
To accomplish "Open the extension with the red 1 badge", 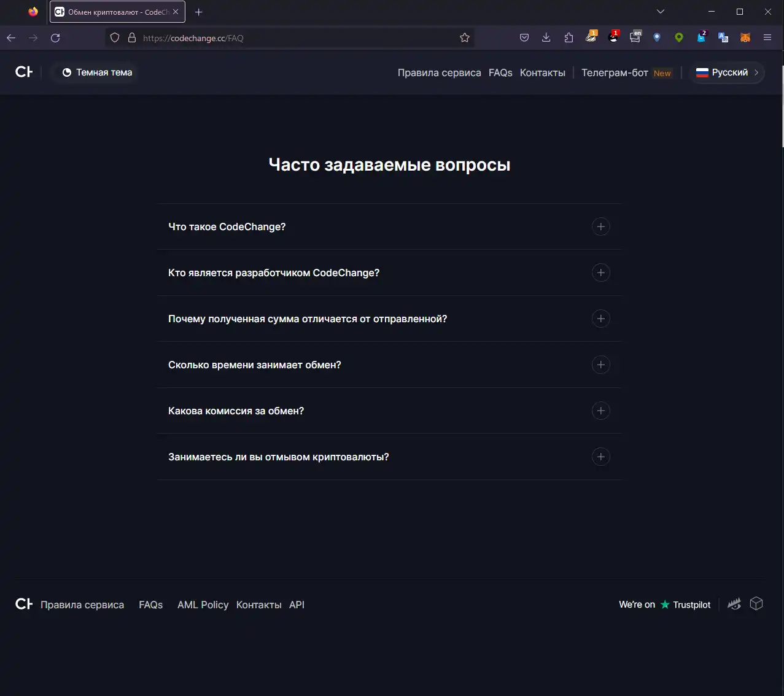I will coord(613,37).
